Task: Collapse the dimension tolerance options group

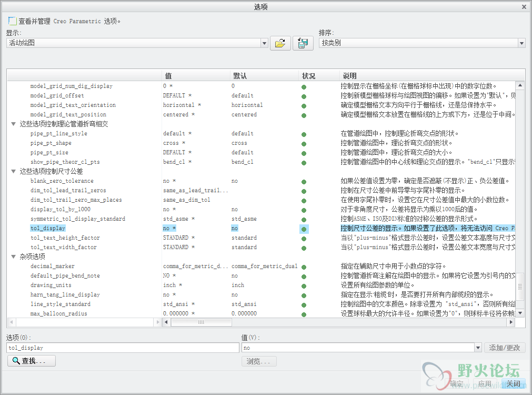Action: click(14, 172)
